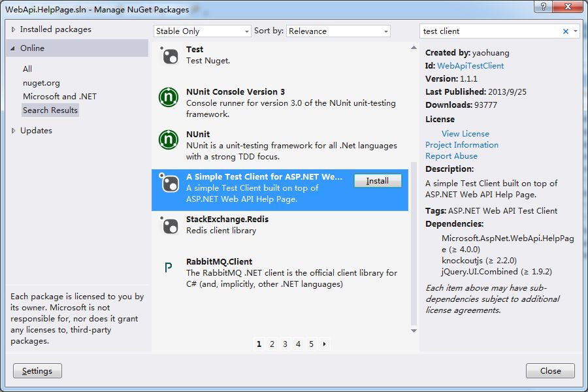Screen dimensions: 588x392
Task: Select Search Results in the tree
Action: (50, 110)
